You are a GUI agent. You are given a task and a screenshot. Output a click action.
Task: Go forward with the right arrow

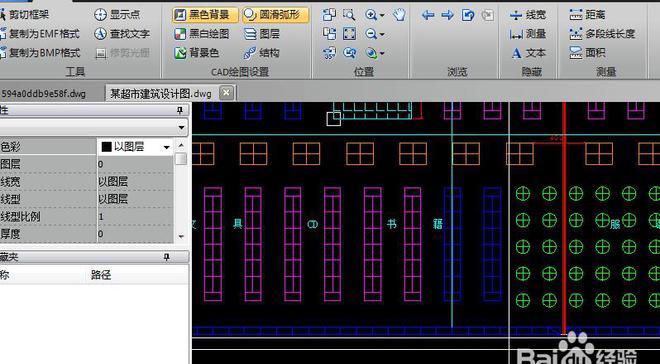point(447,16)
